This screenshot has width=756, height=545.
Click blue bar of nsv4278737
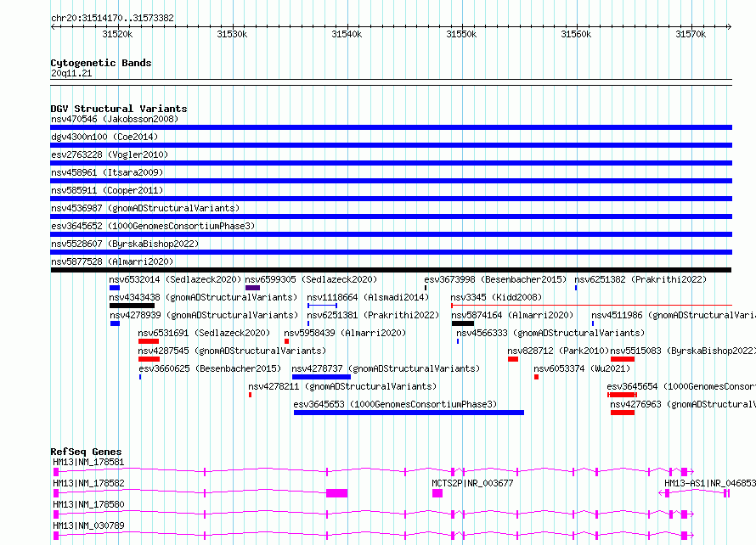pyautogui.click(x=322, y=377)
